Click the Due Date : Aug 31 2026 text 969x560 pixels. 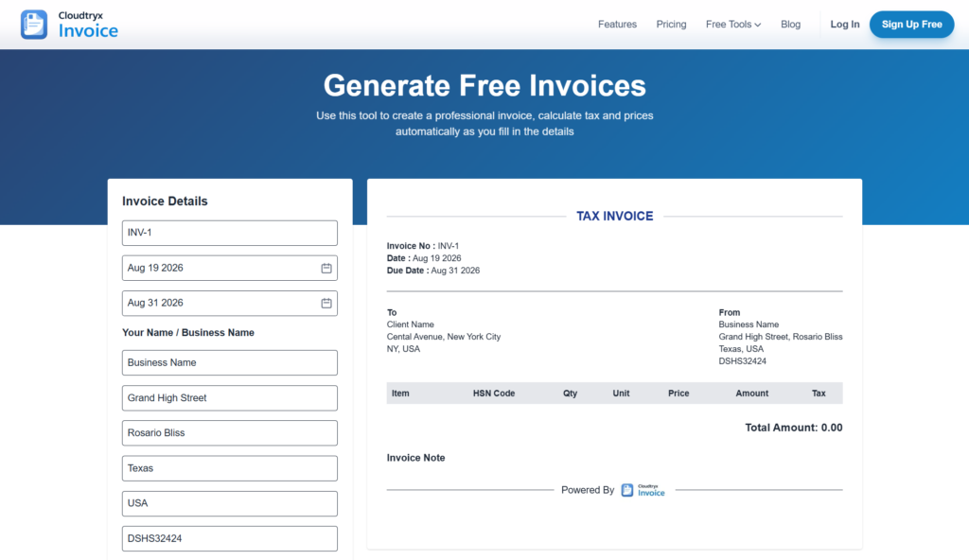(x=433, y=271)
